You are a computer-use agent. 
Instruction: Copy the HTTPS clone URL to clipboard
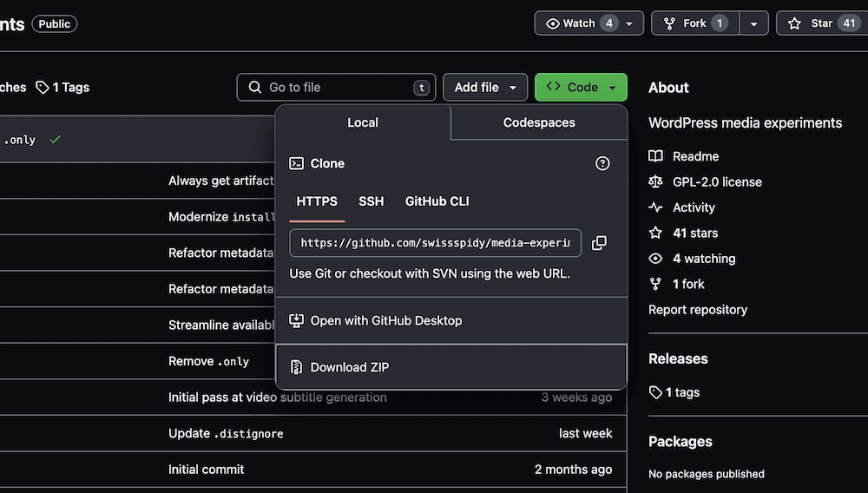point(599,243)
